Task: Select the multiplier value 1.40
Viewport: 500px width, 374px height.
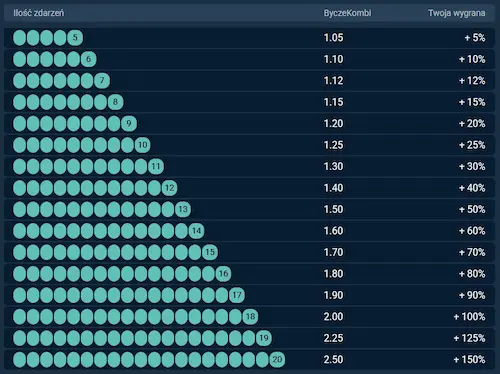Action: (333, 188)
